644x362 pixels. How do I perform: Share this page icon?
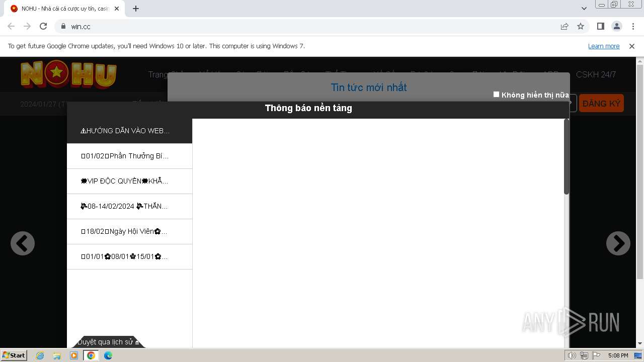pos(565,26)
